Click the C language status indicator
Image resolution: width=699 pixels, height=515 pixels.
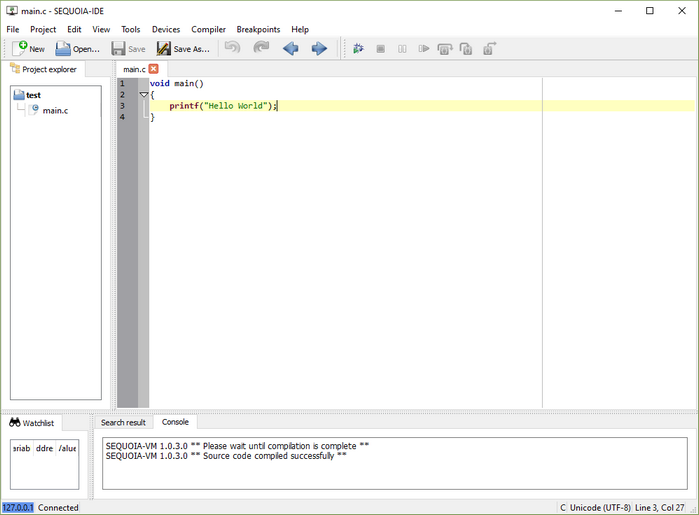pos(563,507)
